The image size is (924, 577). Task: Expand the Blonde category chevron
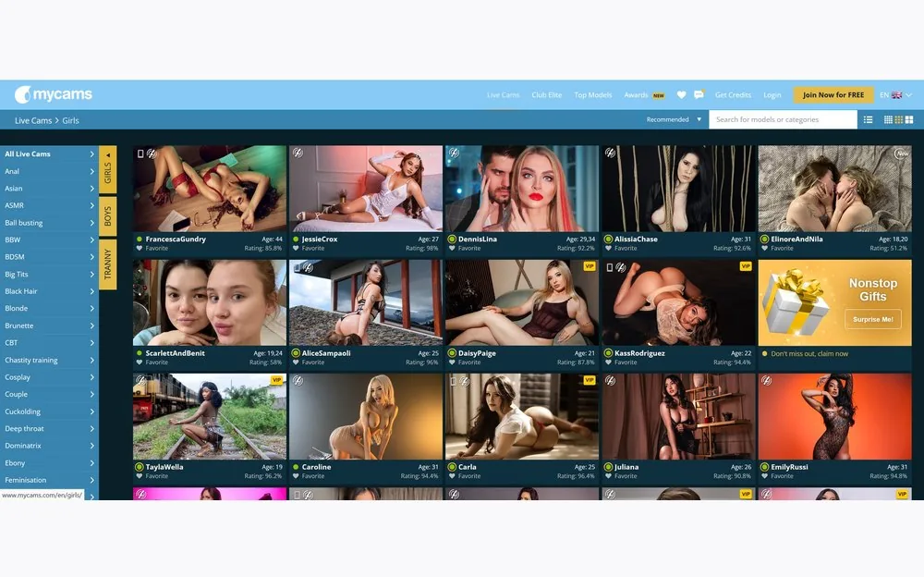coord(91,309)
